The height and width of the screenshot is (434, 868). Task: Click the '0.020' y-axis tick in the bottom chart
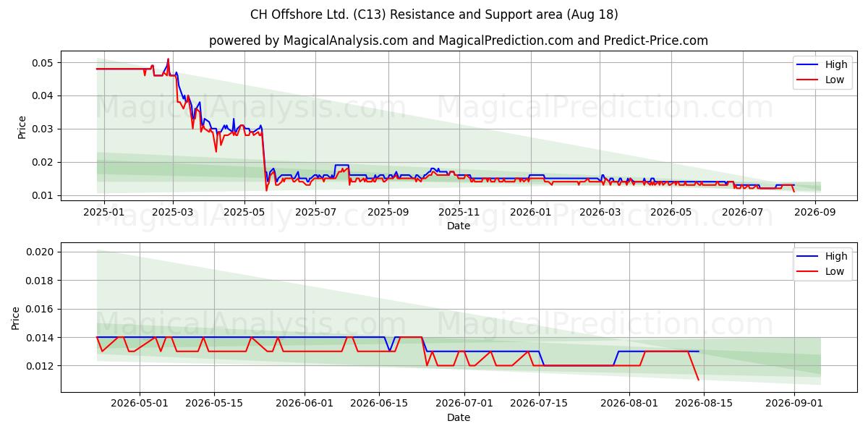pos(40,252)
